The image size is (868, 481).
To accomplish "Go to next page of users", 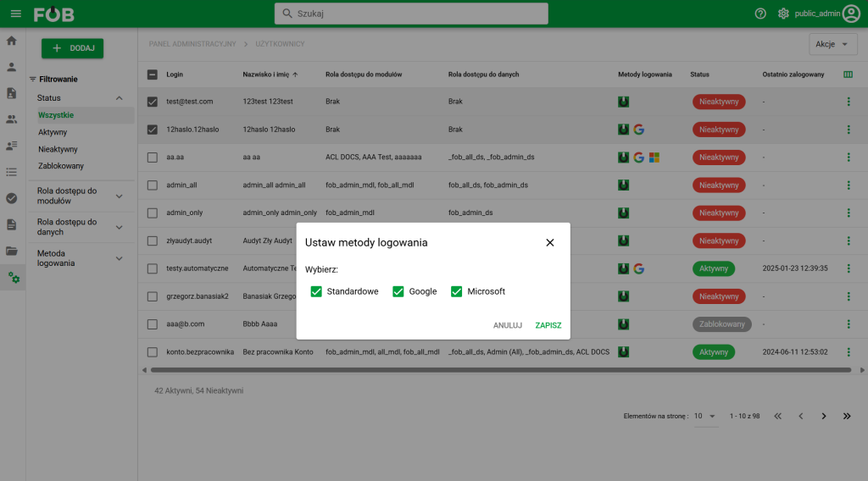I will [x=824, y=416].
